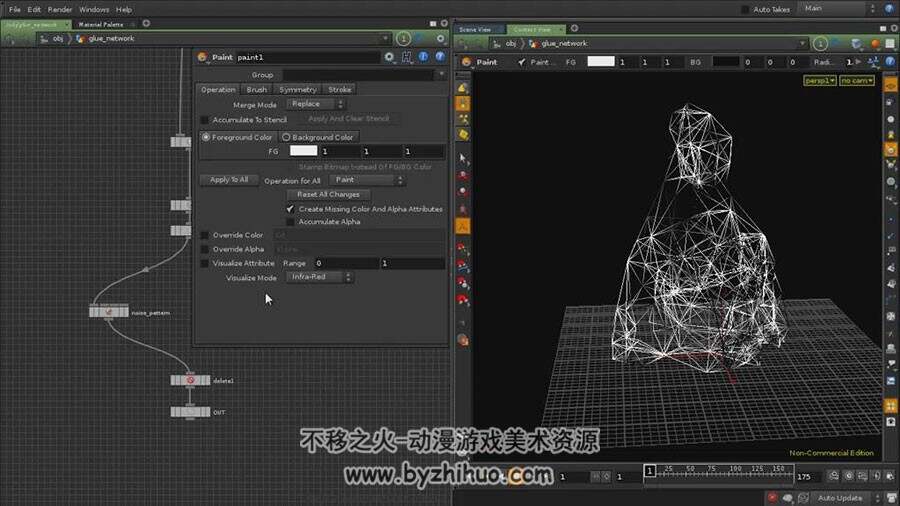Toggle the Accumulate To Stencil checkbox

coord(204,120)
